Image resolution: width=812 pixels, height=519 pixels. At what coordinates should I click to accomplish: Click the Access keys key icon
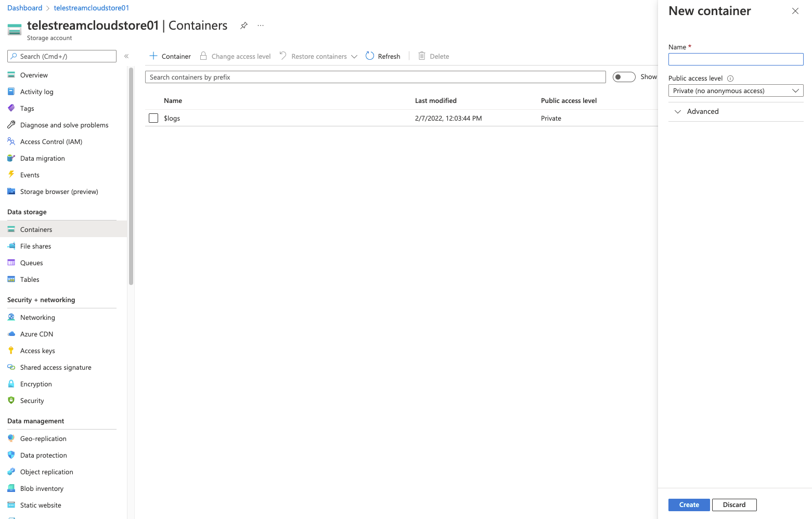[11, 351]
